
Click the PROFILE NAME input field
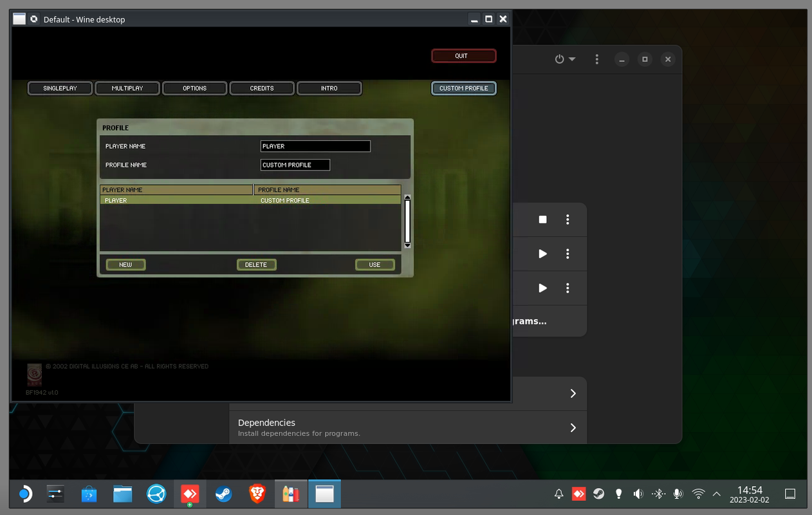[295, 165]
